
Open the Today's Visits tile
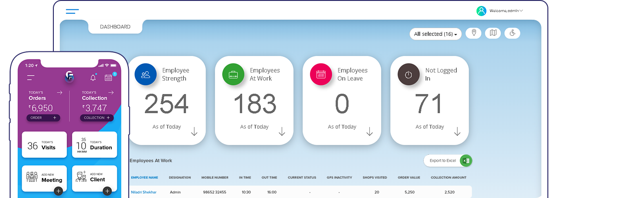(44, 145)
